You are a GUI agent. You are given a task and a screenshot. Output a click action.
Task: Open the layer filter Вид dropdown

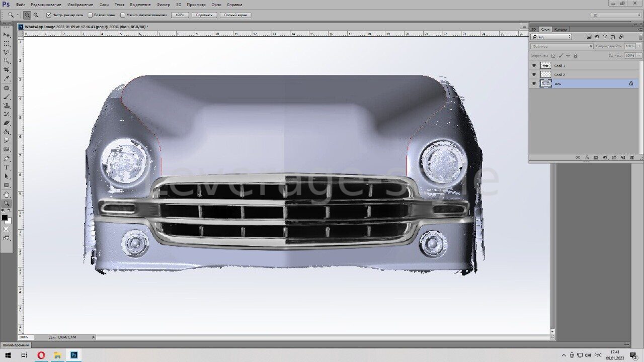point(551,37)
